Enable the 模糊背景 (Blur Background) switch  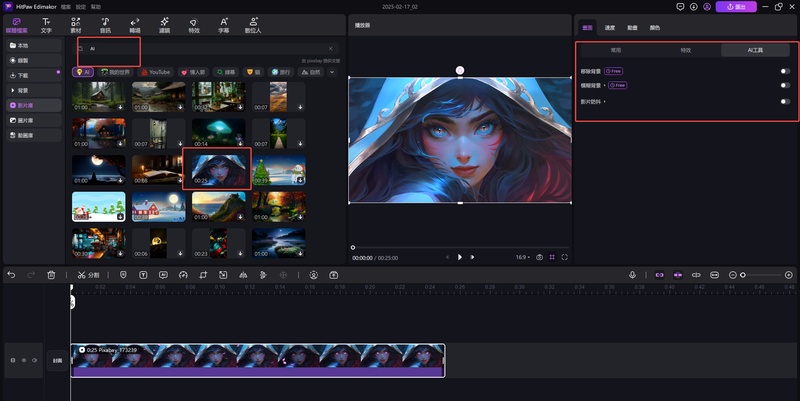coord(785,86)
